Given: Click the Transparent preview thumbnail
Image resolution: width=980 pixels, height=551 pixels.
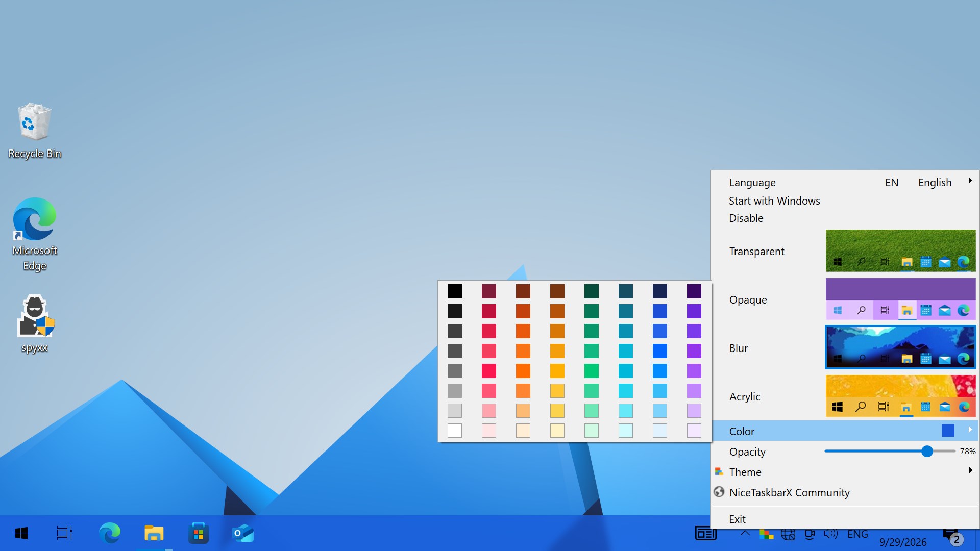Looking at the screenshot, I should point(901,251).
